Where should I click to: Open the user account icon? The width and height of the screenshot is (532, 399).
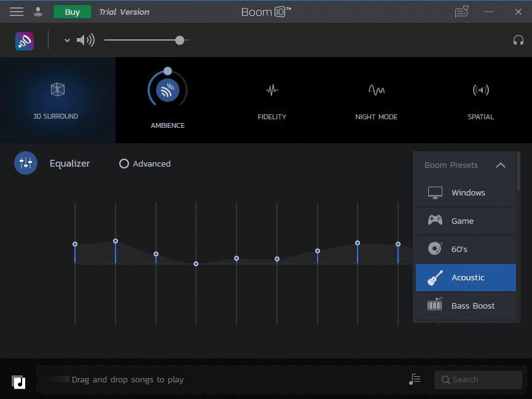point(38,12)
